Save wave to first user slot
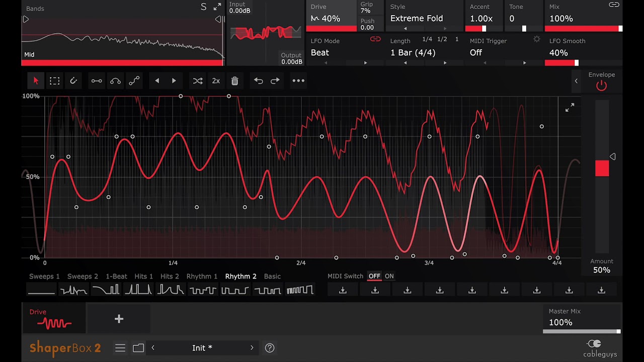Screen dimensions: 644x362 pyautogui.click(x=343, y=291)
